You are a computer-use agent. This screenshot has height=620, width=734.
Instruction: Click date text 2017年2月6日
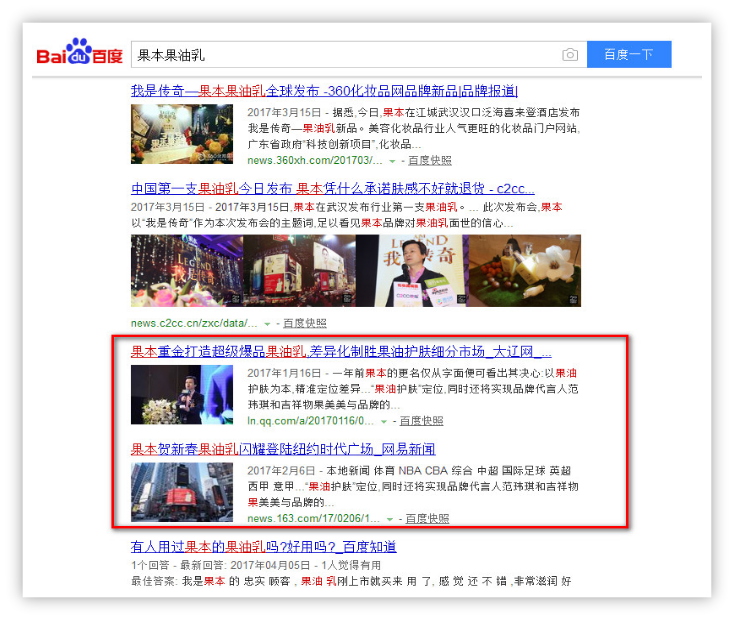click(281, 471)
